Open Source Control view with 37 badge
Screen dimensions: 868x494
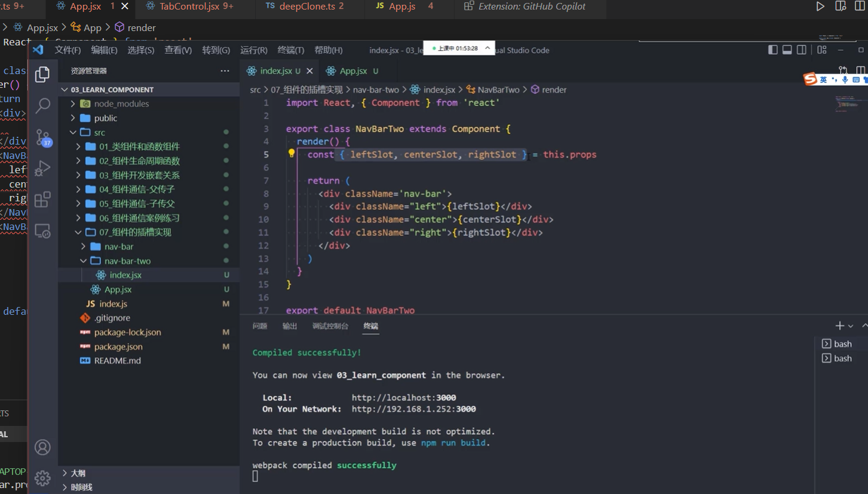coord(42,137)
